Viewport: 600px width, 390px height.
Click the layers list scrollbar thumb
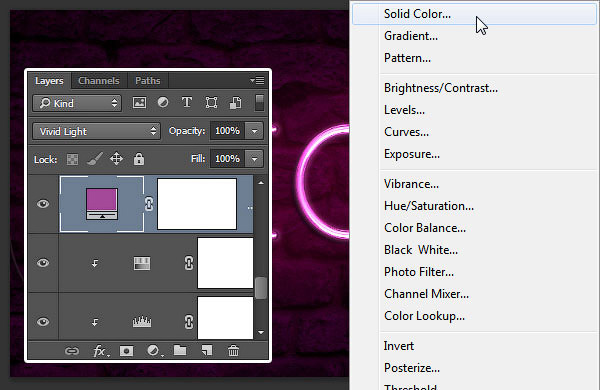pyautogui.click(x=261, y=288)
